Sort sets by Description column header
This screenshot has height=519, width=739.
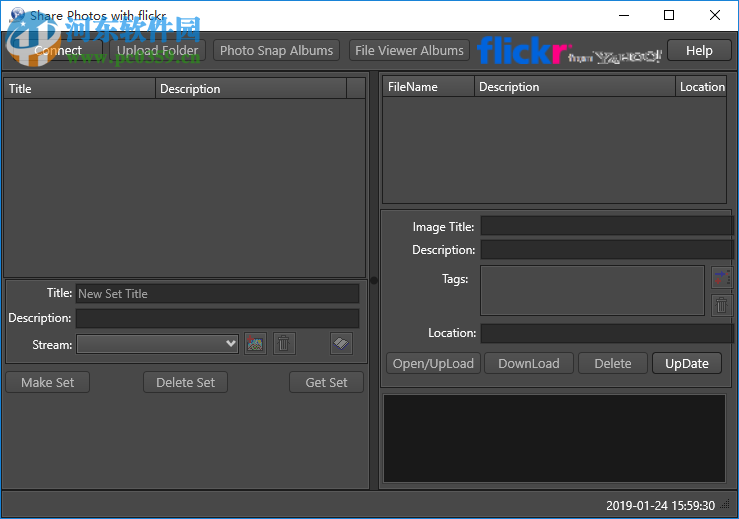(x=251, y=89)
